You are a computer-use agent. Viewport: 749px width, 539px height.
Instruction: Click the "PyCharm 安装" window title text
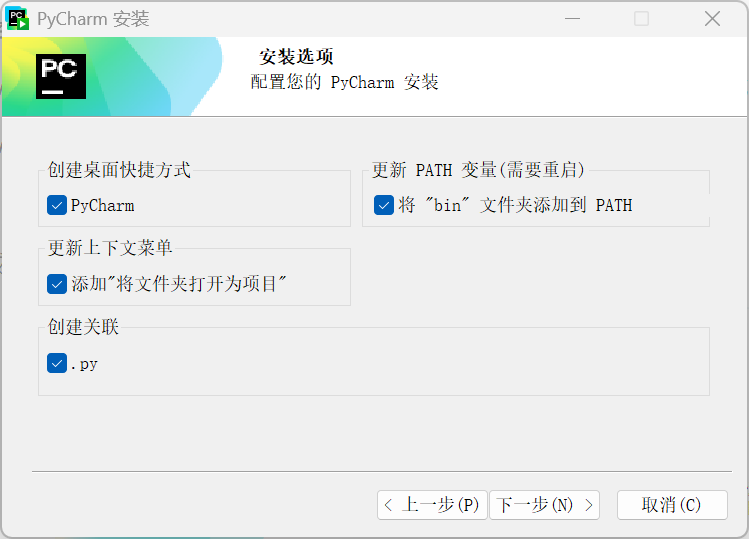click(93, 19)
